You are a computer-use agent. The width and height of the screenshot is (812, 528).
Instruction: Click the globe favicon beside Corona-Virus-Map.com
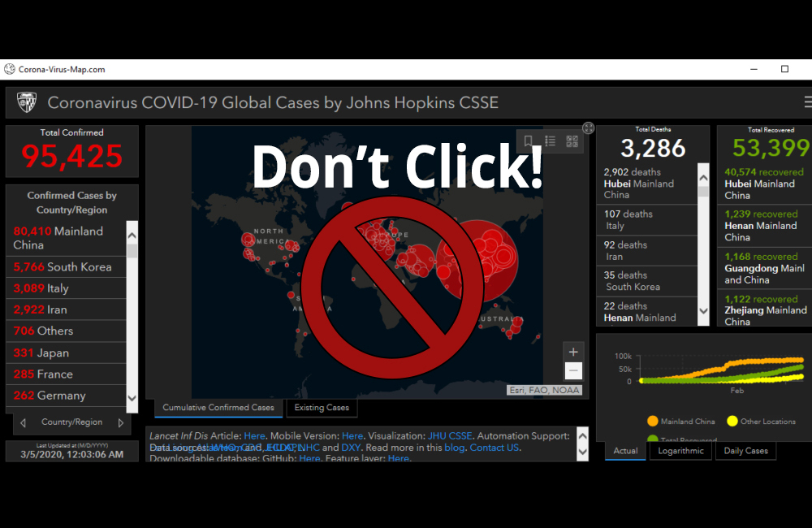[x=9, y=69]
